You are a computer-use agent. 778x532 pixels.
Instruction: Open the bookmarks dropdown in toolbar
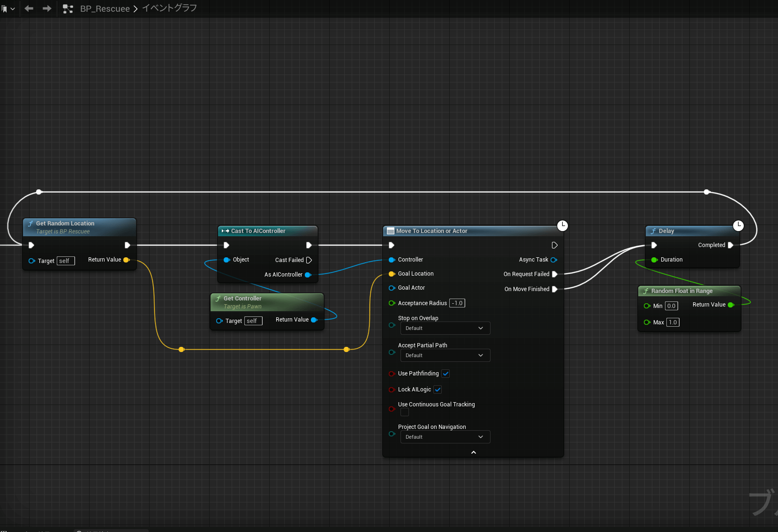coord(8,8)
